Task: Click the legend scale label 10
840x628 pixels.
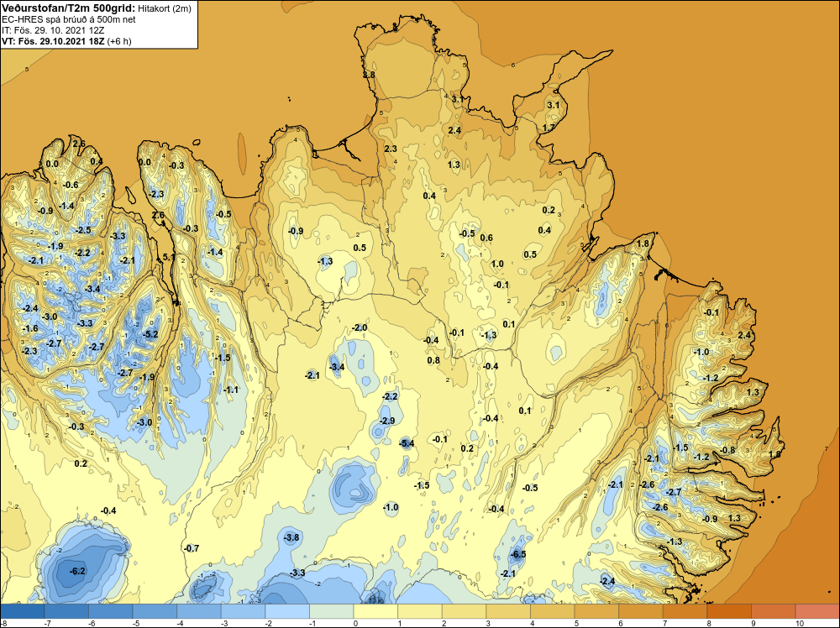Action: (800, 623)
